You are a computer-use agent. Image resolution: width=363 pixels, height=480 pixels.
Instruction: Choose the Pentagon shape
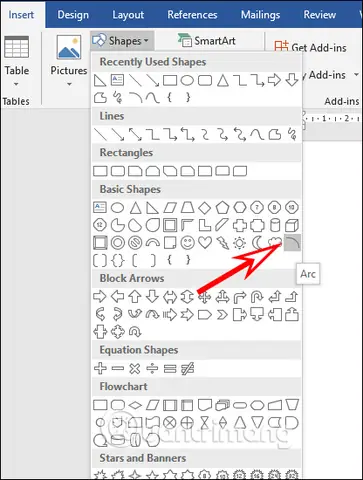tap(222, 208)
